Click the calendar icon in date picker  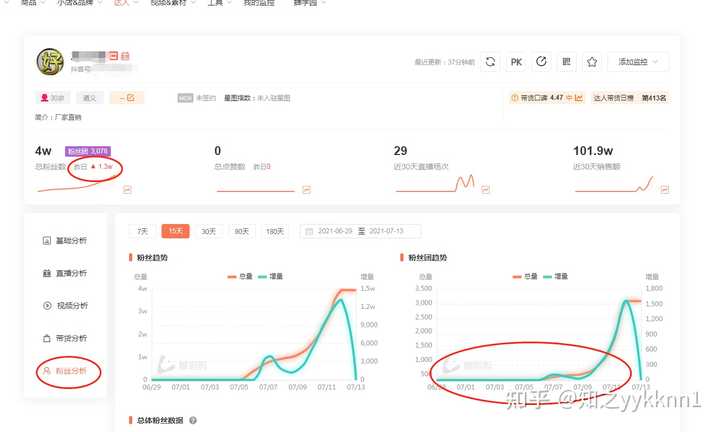309,231
